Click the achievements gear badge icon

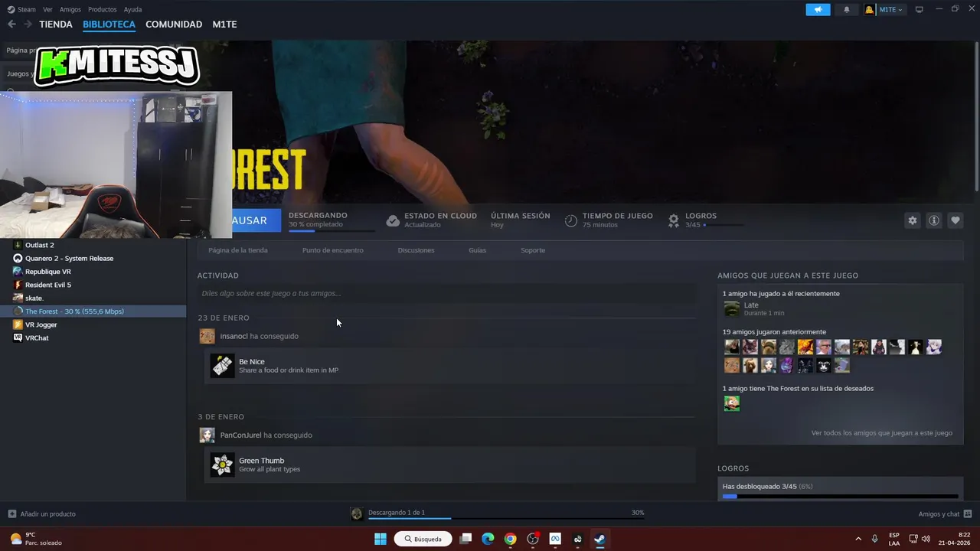674,220
